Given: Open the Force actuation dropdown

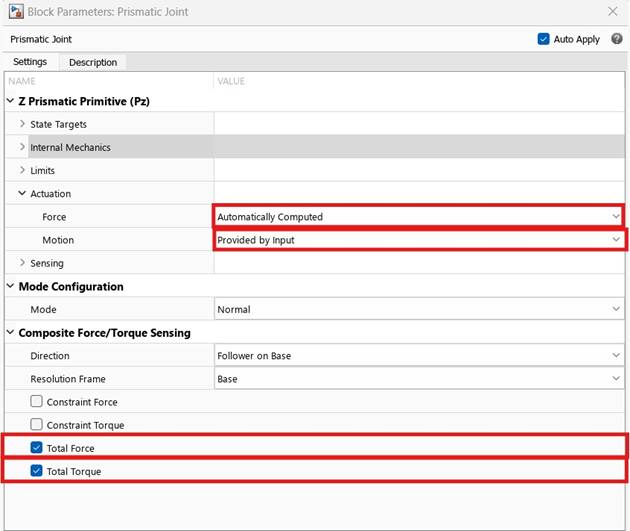Looking at the screenshot, I should coord(418,216).
